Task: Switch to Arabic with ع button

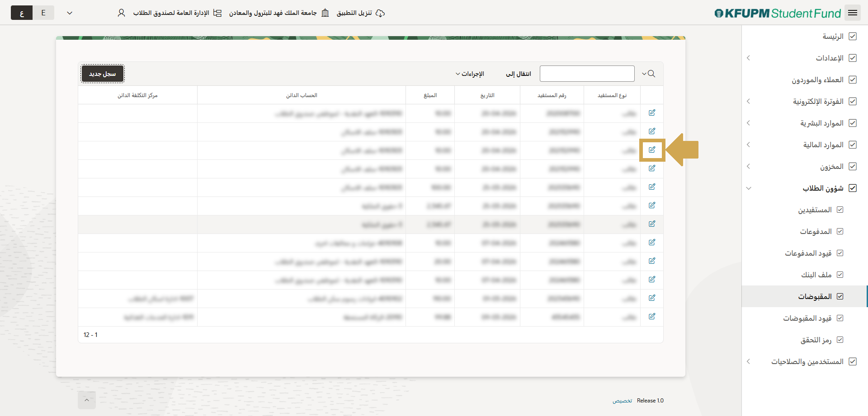Action: click(x=22, y=13)
